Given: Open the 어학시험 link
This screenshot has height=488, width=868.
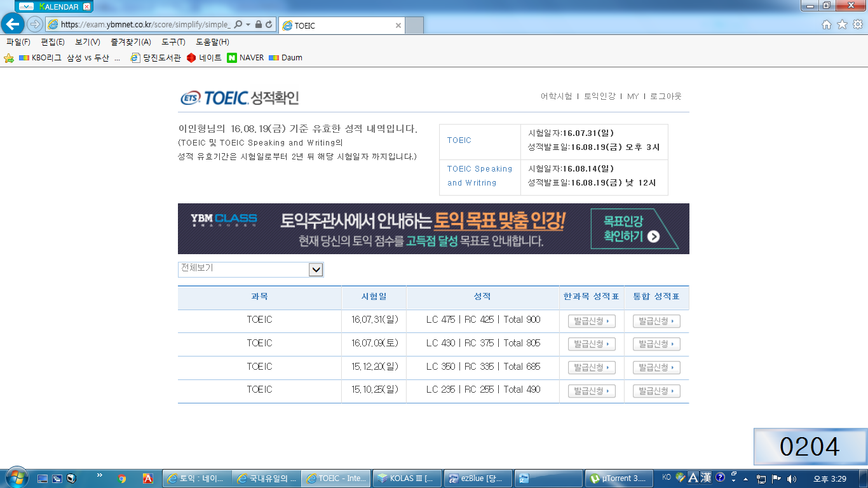Looking at the screenshot, I should [556, 97].
